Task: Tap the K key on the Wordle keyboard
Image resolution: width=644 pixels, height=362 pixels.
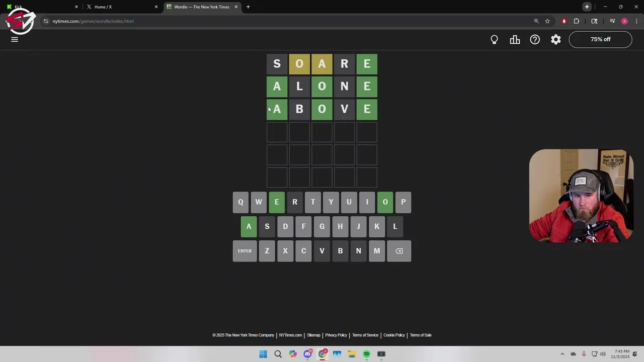Action: tap(377, 226)
